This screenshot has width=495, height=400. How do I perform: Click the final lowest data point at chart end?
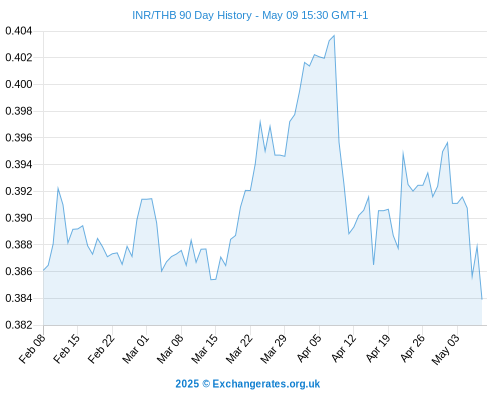coord(482,299)
